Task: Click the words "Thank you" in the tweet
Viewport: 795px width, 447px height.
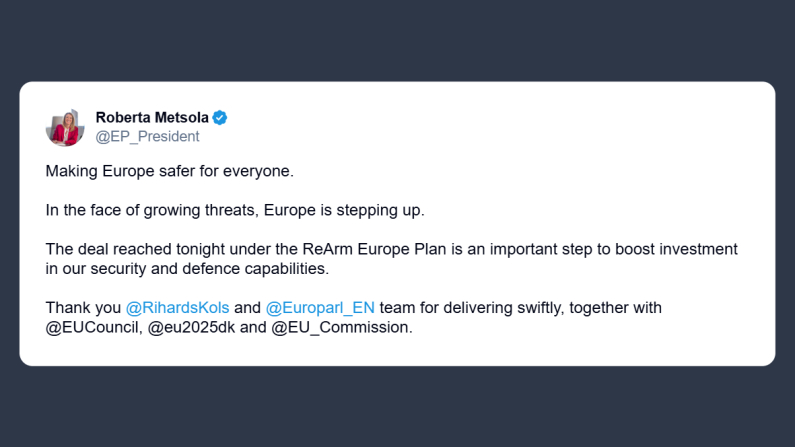Action: [83, 308]
